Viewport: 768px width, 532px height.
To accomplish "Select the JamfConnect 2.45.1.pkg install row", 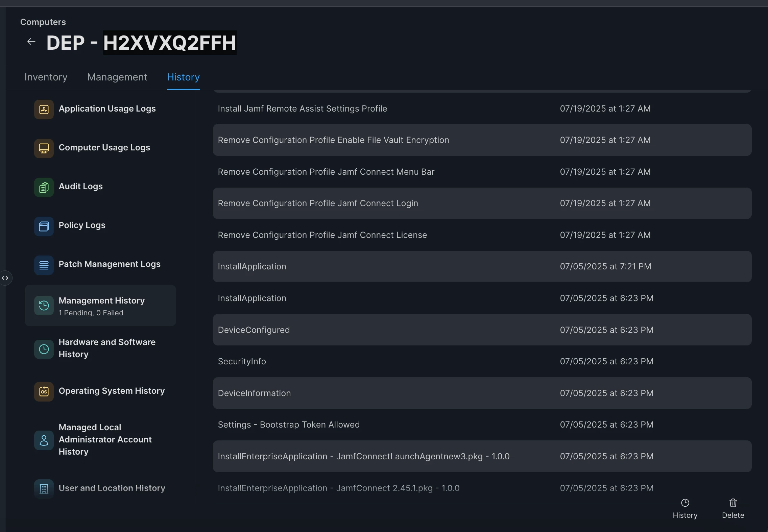I will tap(482, 488).
